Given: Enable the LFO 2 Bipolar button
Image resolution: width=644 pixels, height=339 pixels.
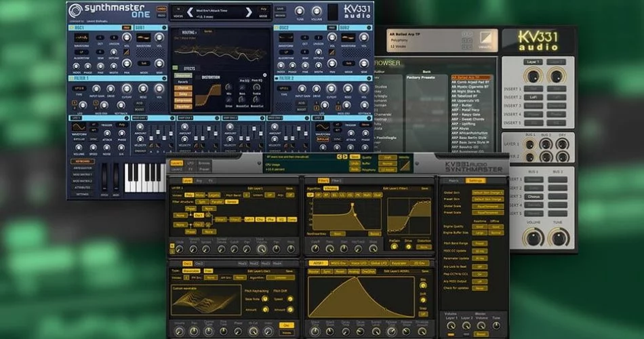Looking at the screenshot, I should 323,139.
